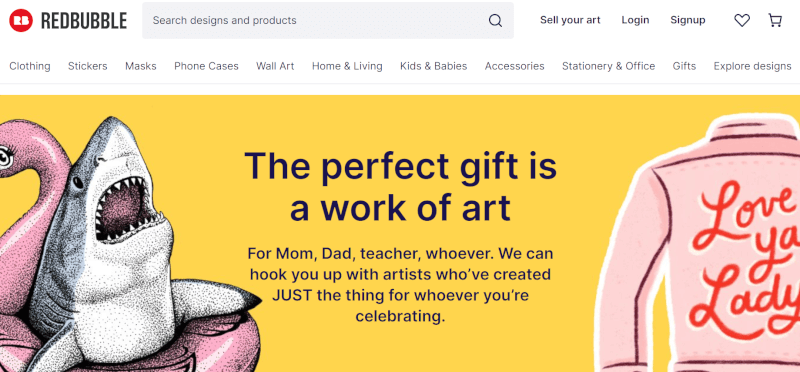Click the Redbubble red logo icon
Screen dimensions: 800x372
point(21,20)
